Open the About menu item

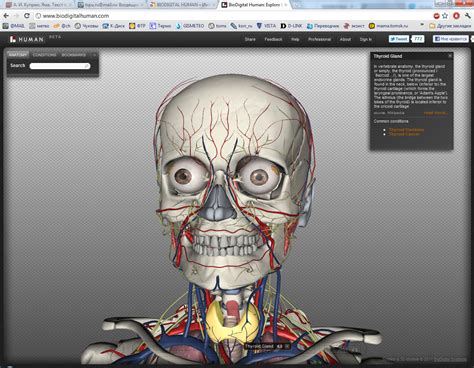point(345,39)
